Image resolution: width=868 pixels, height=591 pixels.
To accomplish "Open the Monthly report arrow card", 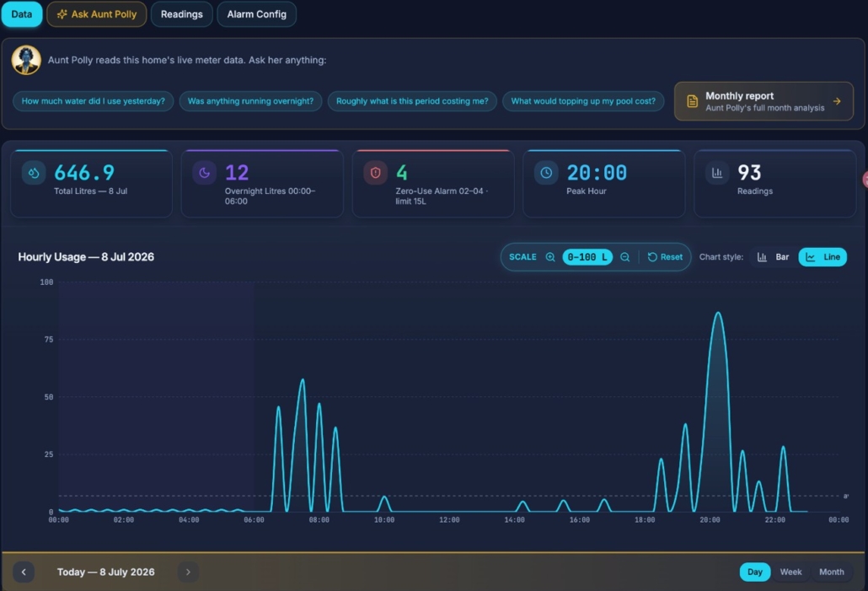I will [x=764, y=101].
